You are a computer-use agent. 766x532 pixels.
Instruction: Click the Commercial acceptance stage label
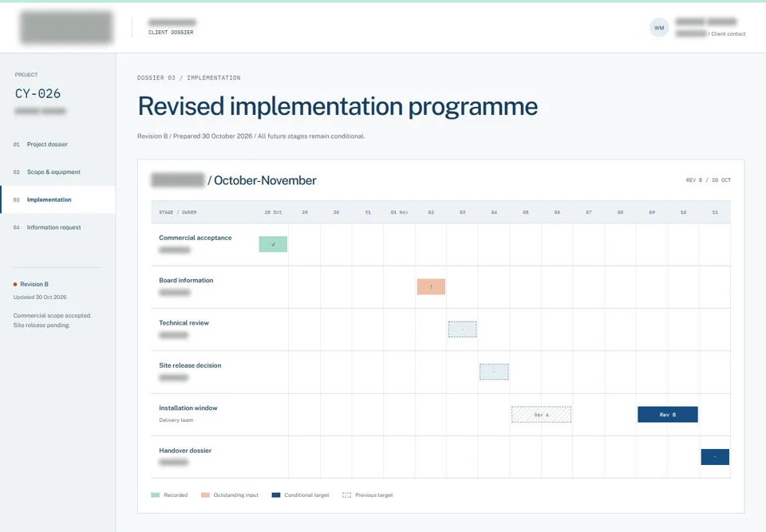point(195,238)
